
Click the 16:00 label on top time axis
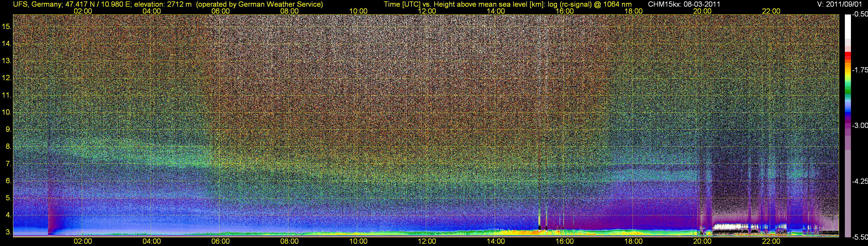[x=564, y=11]
